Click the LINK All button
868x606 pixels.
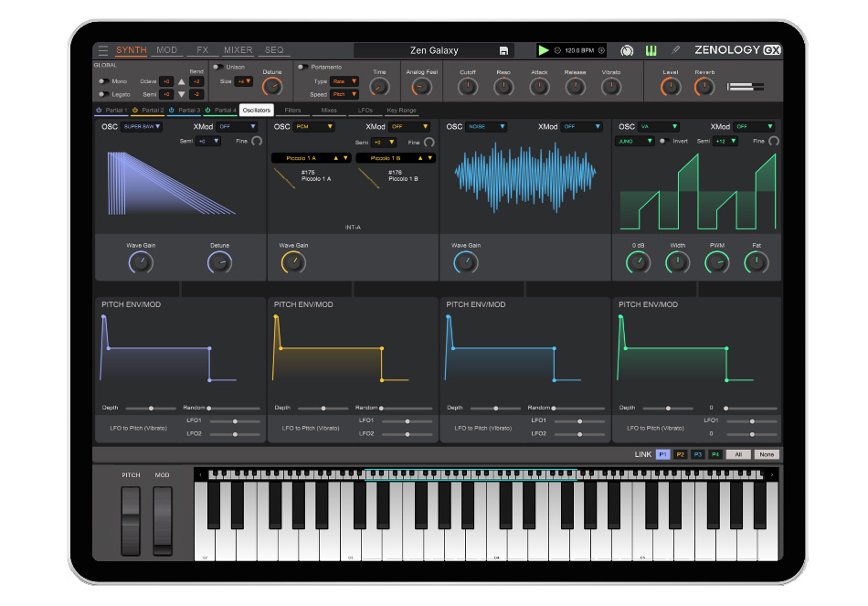pyautogui.click(x=737, y=454)
